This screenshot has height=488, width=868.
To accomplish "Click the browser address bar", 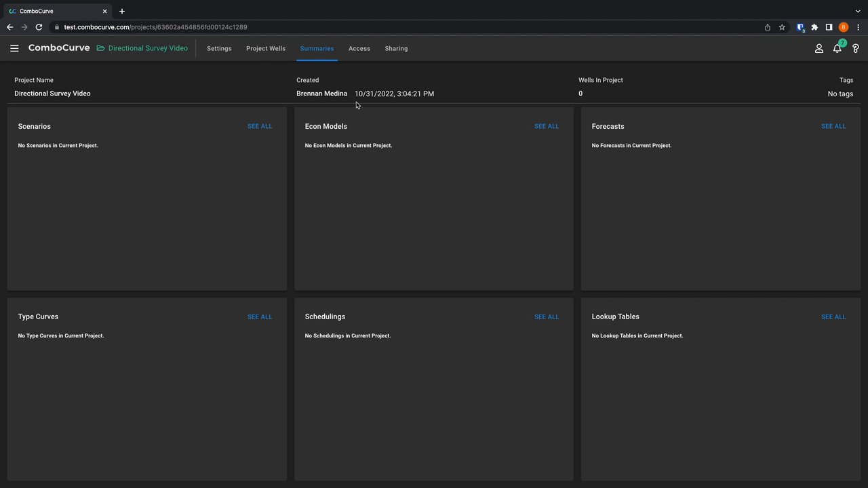I will [407, 27].
